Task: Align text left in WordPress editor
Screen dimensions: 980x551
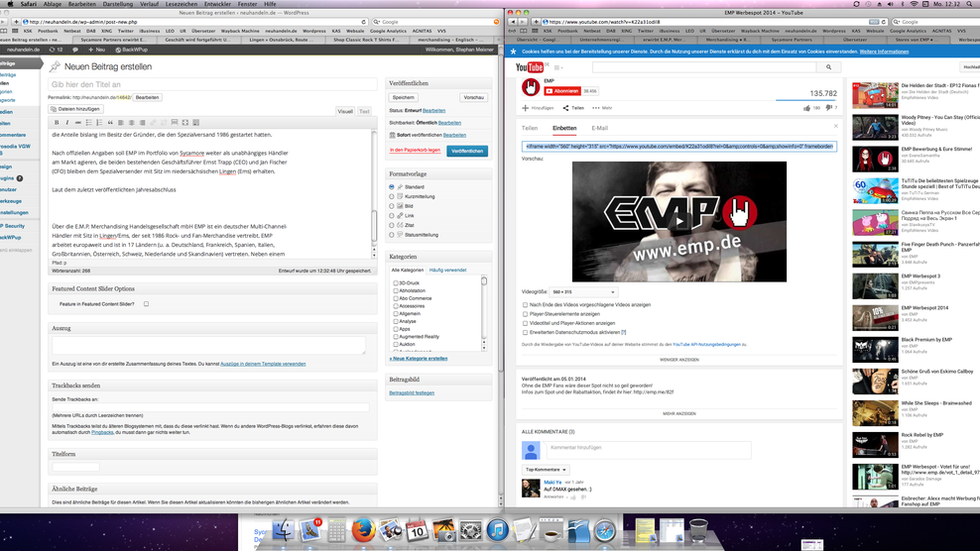Action: [121, 123]
